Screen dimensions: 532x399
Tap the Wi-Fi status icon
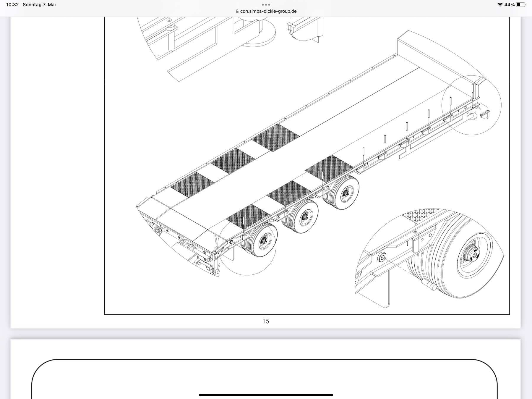click(500, 5)
